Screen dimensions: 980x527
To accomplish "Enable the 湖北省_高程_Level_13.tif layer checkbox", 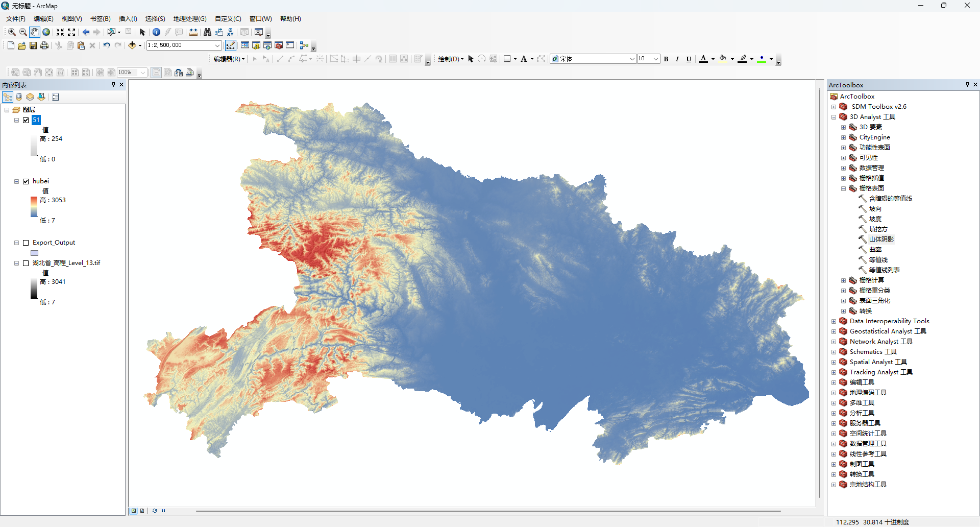I will (26, 263).
